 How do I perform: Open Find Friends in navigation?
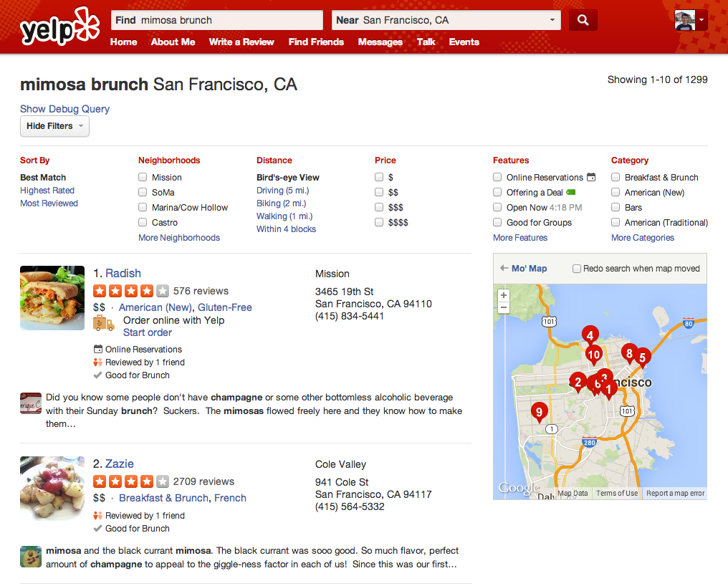(x=316, y=42)
